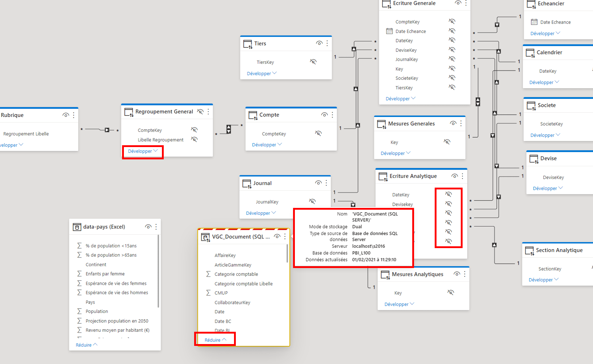Collapse the VGC_Document table with Réduire
Screen dimensions: 593x364
[x=215, y=340]
